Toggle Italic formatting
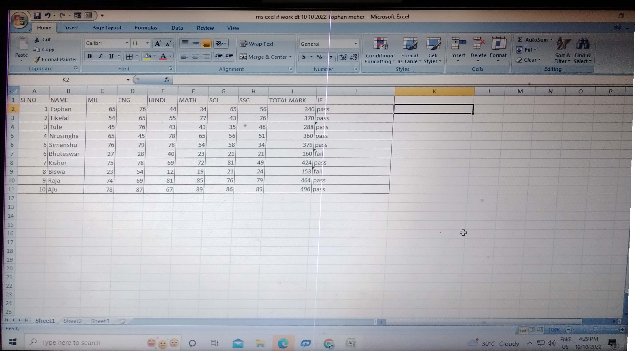This screenshot has width=644, height=351. 100,57
